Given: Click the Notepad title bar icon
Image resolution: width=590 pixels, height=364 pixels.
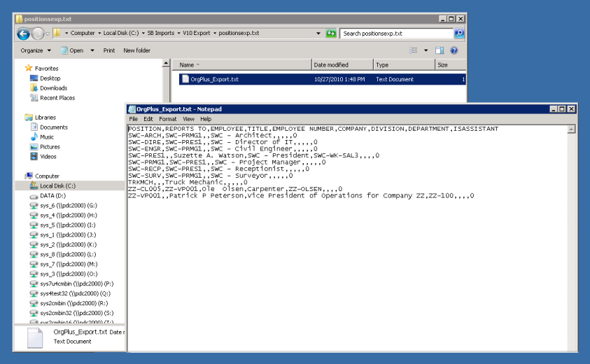Looking at the screenshot, I should point(132,109).
